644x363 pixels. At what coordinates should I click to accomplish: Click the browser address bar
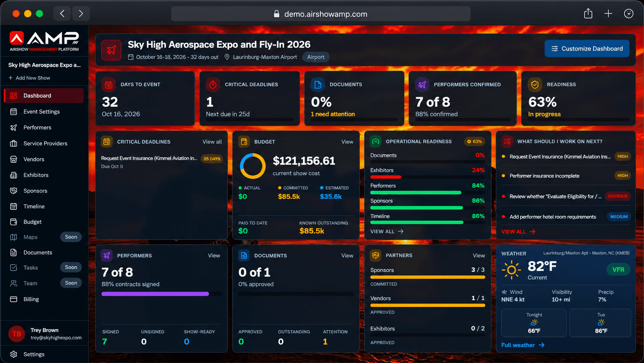321,14
